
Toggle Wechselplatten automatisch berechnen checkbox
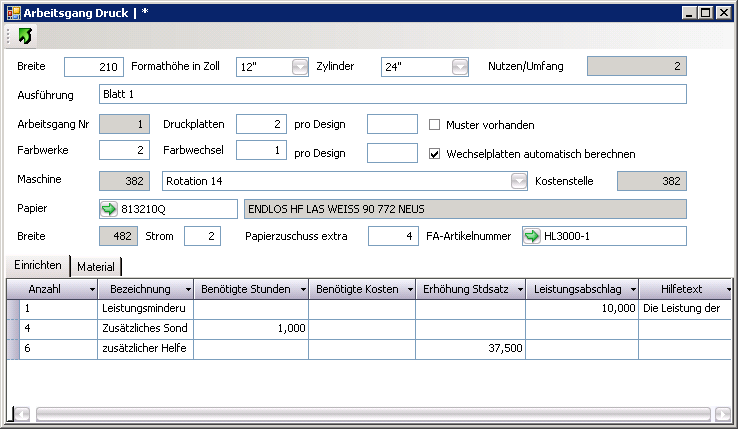[435, 154]
